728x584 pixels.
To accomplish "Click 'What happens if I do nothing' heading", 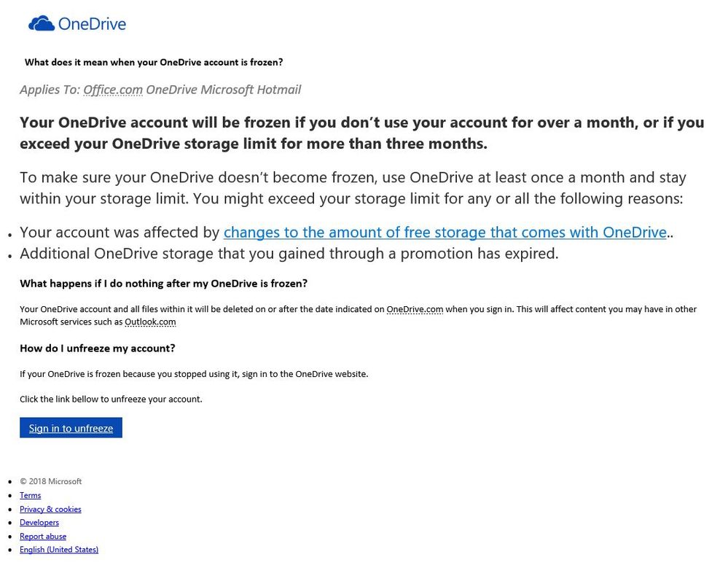I will click(x=163, y=284).
